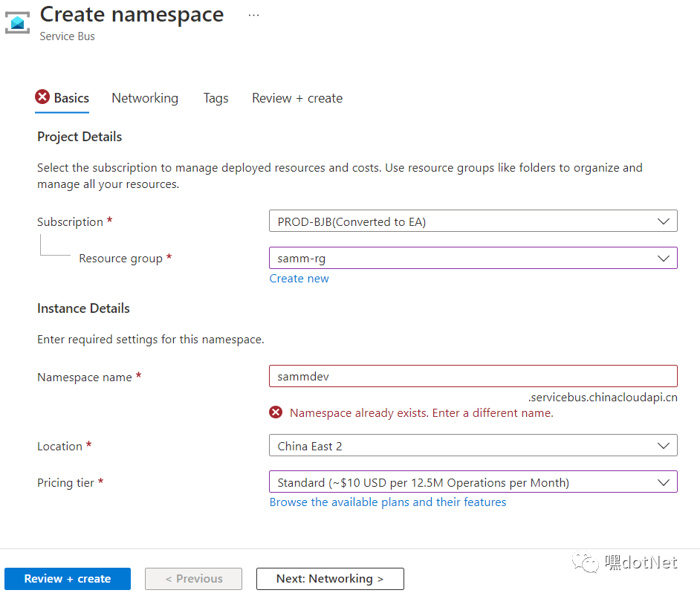Screen dimensions: 700x593
Task: Click the Service Bus subtitle text
Action: point(67,36)
